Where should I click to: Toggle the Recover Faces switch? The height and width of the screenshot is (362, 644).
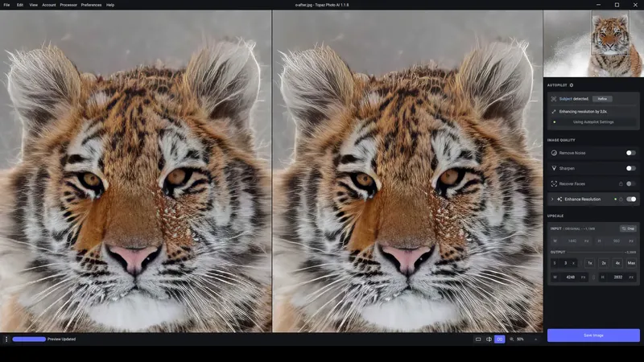click(631, 184)
